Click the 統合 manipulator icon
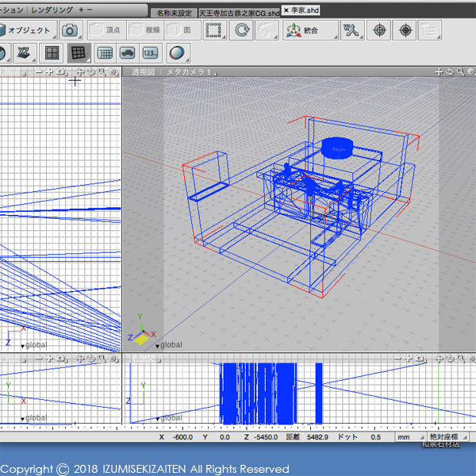Screen dimensions: 476x476 coord(295,30)
